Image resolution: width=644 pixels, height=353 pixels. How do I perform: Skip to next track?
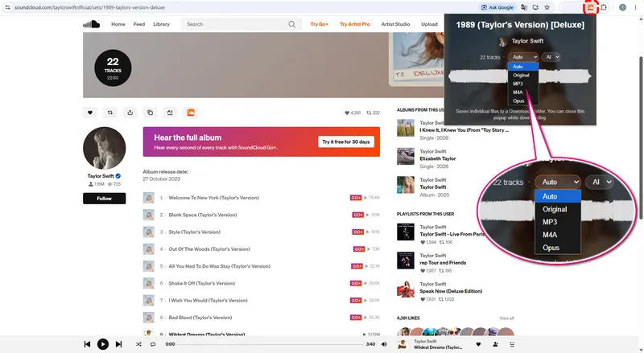[x=118, y=344]
